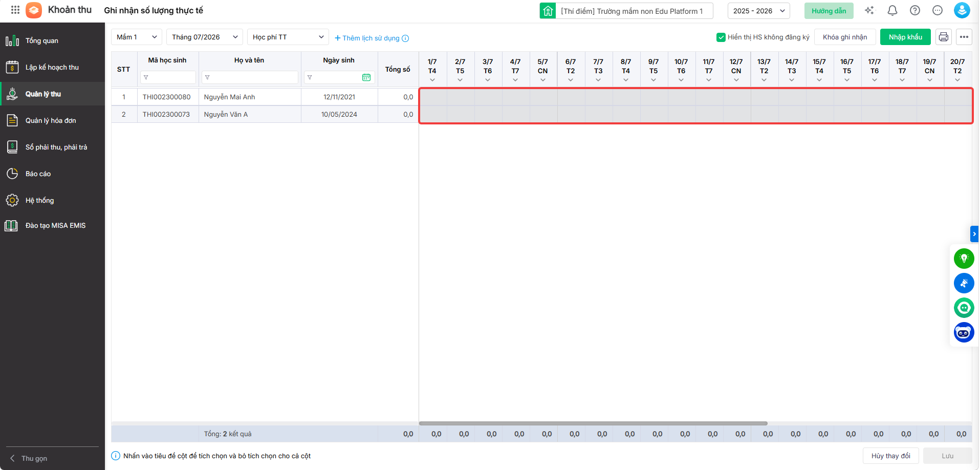This screenshot has height=470, width=980.
Task: Select Quản lý thu in the sidebar
Action: (x=52, y=94)
